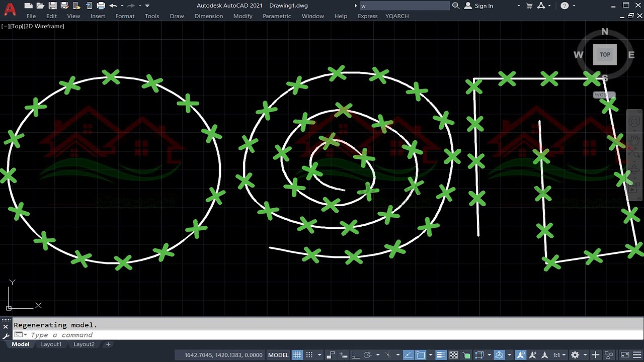Viewport: 644px width, 362px height.
Task: Click the MODEL space button in status bar
Action: tap(278, 355)
